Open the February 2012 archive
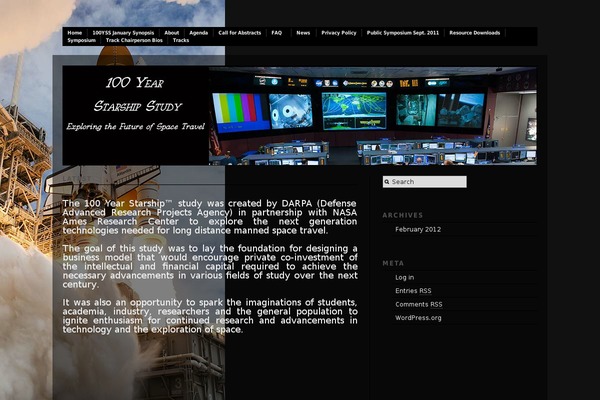600x400 pixels. (417, 229)
